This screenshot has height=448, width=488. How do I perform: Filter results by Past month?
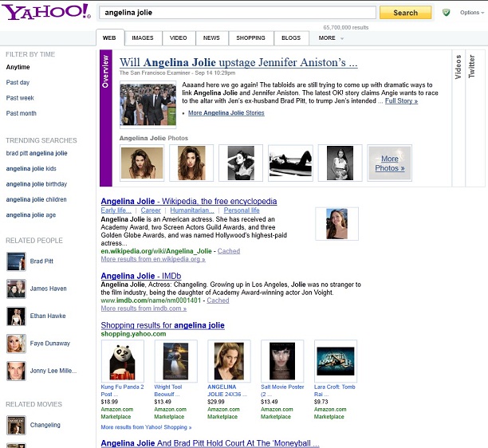(22, 113)
